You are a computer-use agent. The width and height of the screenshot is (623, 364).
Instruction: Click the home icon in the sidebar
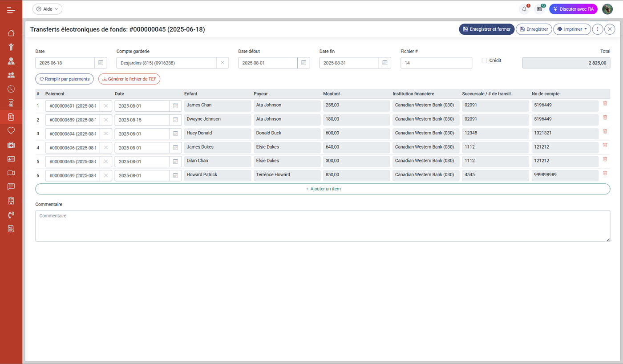click(x=11, y=33)
